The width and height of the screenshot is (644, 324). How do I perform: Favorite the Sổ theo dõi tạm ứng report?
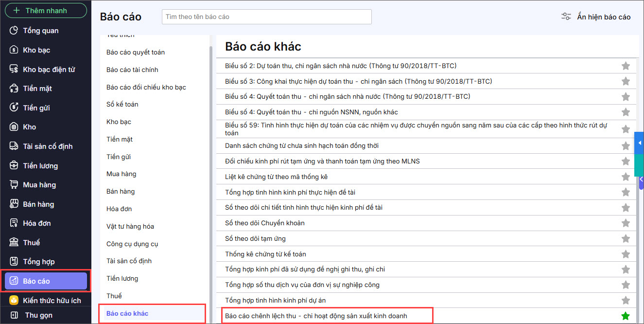626,238
